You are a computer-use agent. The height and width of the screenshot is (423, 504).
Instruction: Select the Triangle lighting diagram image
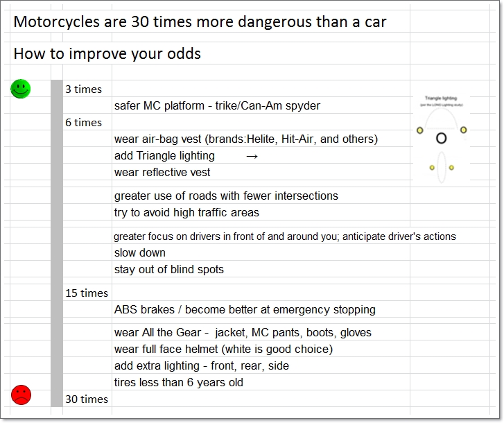point(441,140)
